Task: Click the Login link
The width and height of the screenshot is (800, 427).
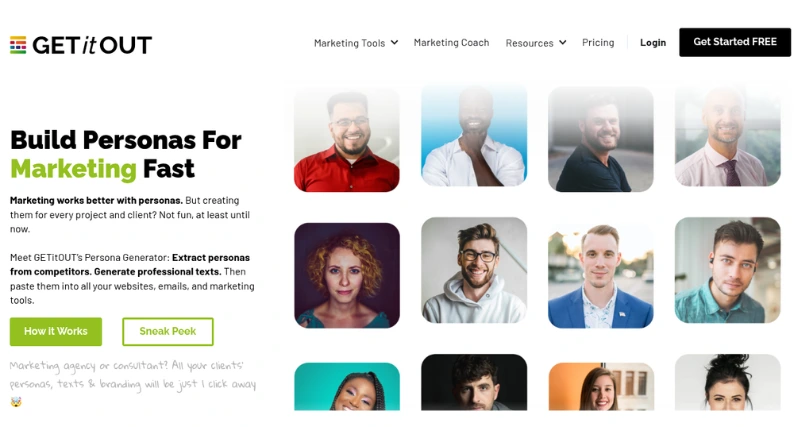Action: click(x=653, y=42)
